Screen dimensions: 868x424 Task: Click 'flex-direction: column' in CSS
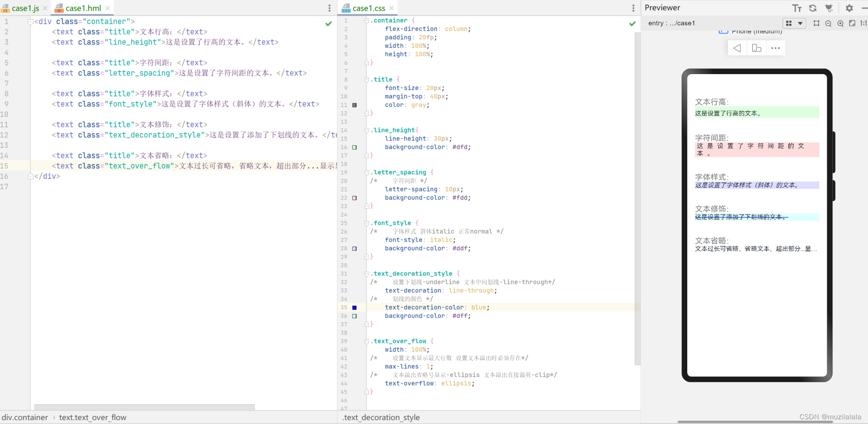pyautogui.click(x=428, y=29)
